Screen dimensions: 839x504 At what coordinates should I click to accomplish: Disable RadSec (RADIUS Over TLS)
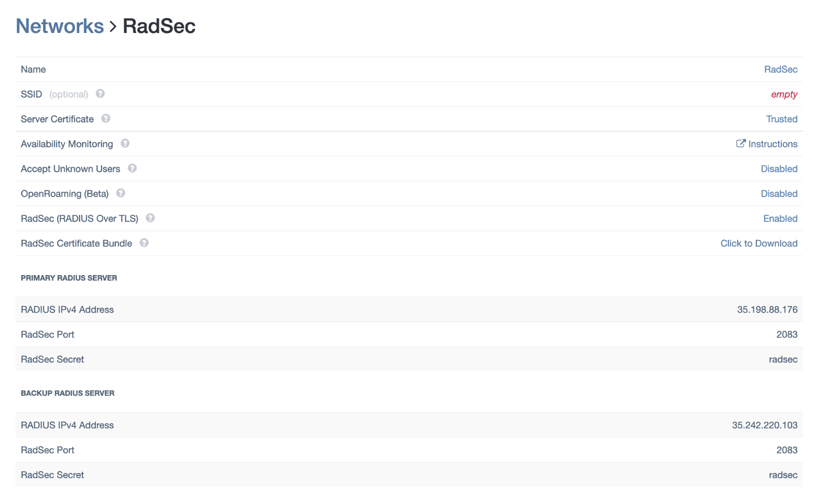coord(780,218)
